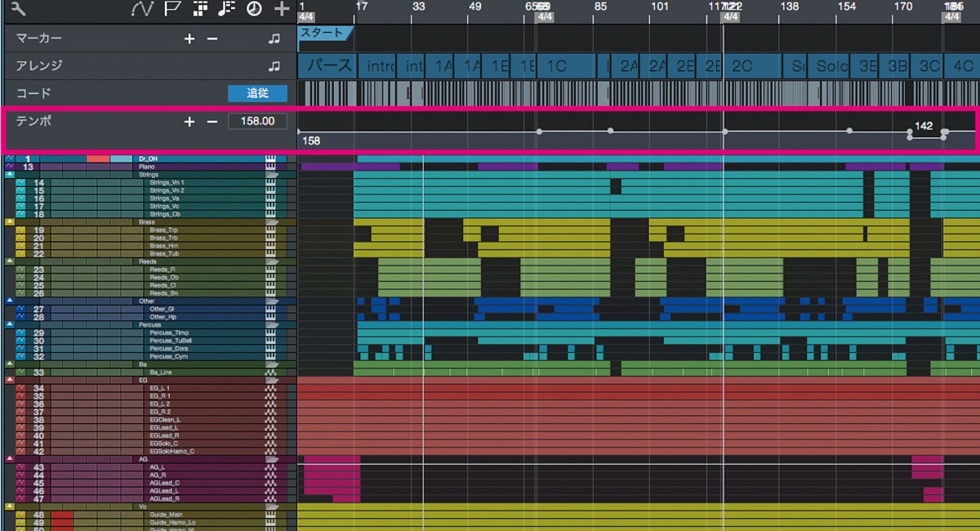
Task: Collapse the AG folder track
Action: [x=9, y=459]
